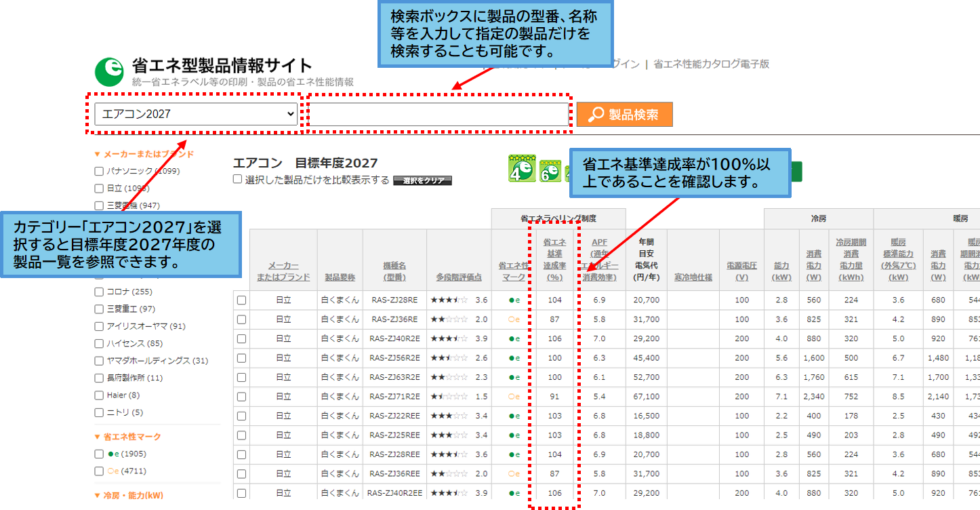Click model cell RAS-ZJ40R2E
980x510 pixels.
pos(394,338)
